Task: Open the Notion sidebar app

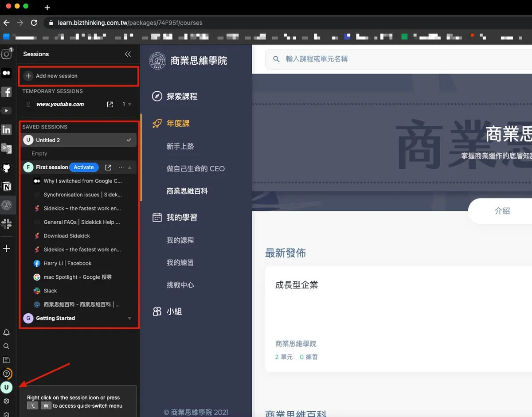Action: tap(7, 187)
